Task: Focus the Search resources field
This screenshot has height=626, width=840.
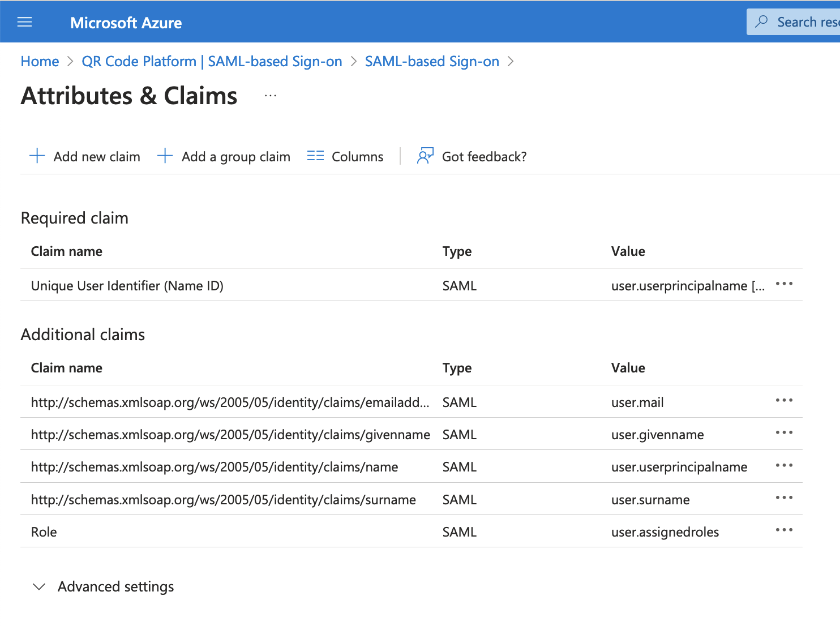Action: (794, 22)
